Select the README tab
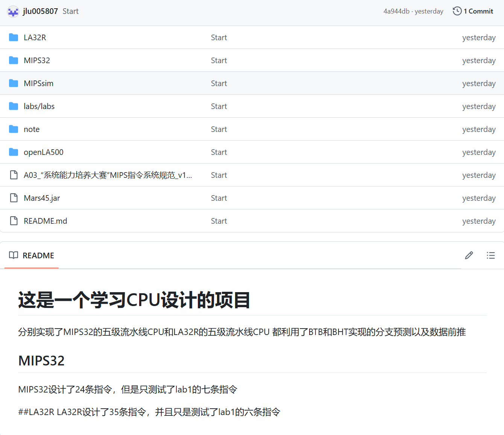 coord(32,256)
